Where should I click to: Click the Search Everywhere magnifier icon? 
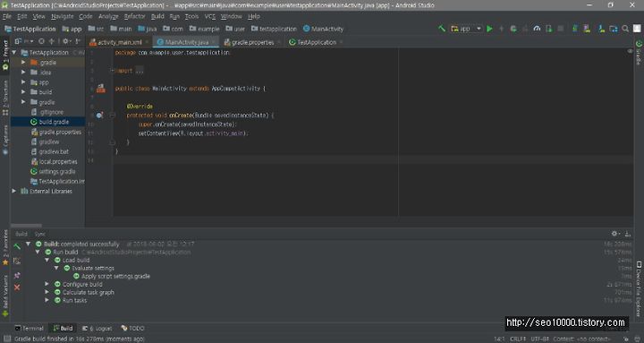coord(625,29)
